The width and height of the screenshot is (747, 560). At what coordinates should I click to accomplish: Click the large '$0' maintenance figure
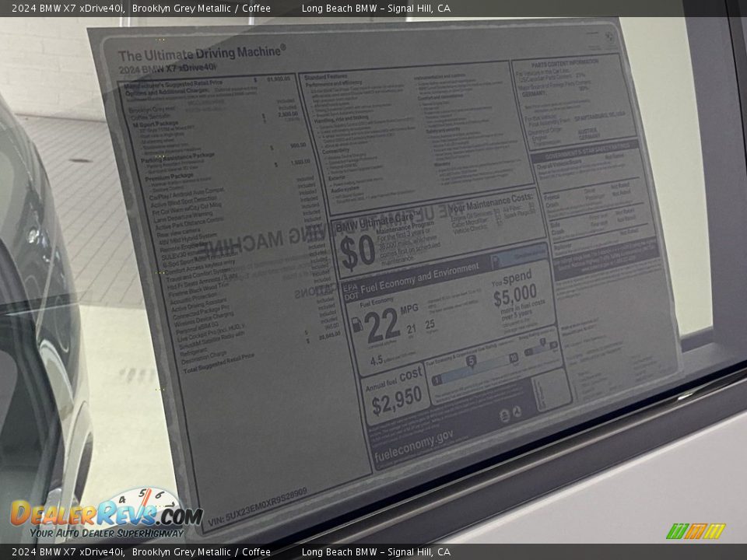[357, 252]
